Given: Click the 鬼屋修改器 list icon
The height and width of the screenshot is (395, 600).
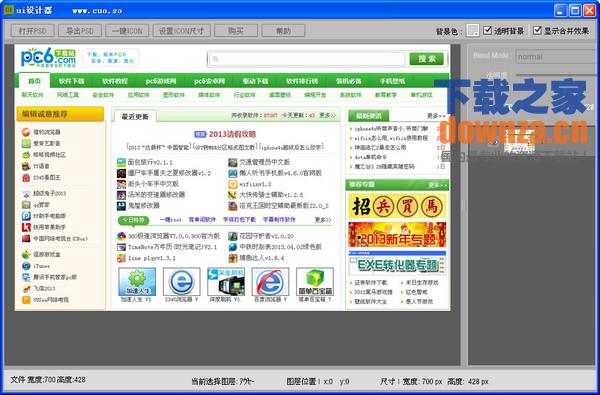Looking at the screenshot, I should [x=121, y=206].
